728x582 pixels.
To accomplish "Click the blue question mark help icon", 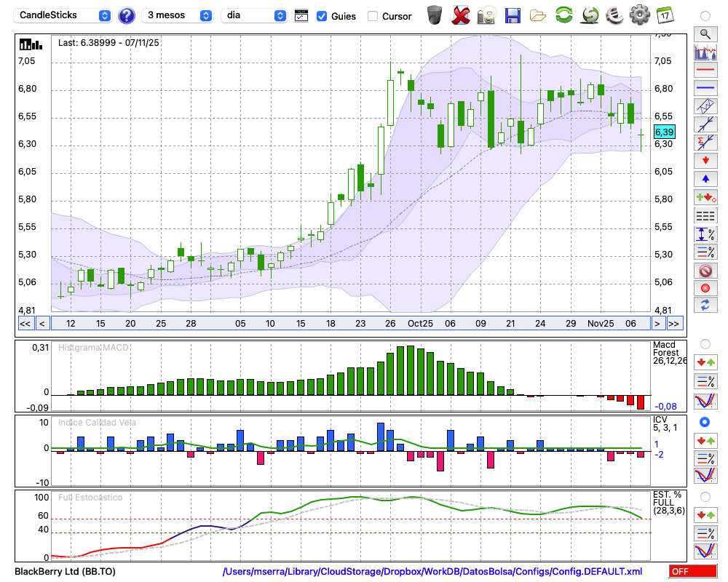I will (127, 15).
